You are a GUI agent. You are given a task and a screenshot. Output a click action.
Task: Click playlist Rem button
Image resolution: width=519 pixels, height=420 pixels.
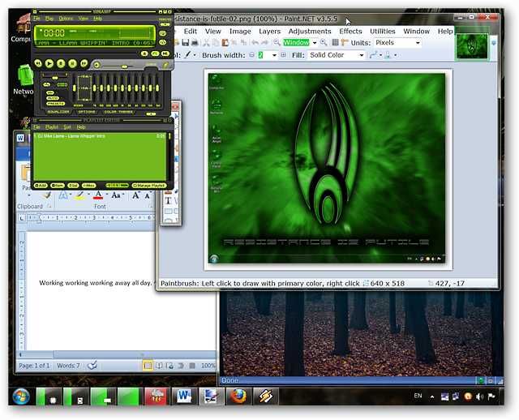(58, 186)
